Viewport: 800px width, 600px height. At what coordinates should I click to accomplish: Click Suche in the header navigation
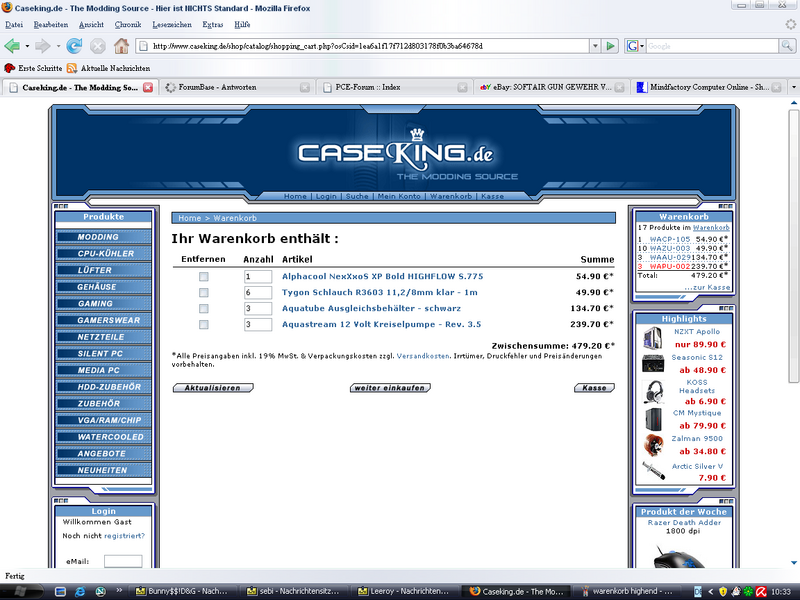coord(357,196)
